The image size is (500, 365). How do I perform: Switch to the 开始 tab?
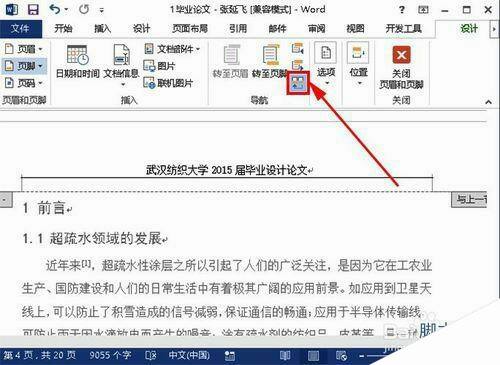click(63, 29)
